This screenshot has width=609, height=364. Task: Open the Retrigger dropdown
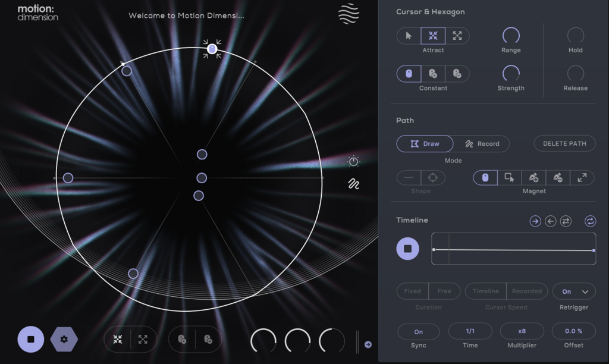(x=574, y=291)
